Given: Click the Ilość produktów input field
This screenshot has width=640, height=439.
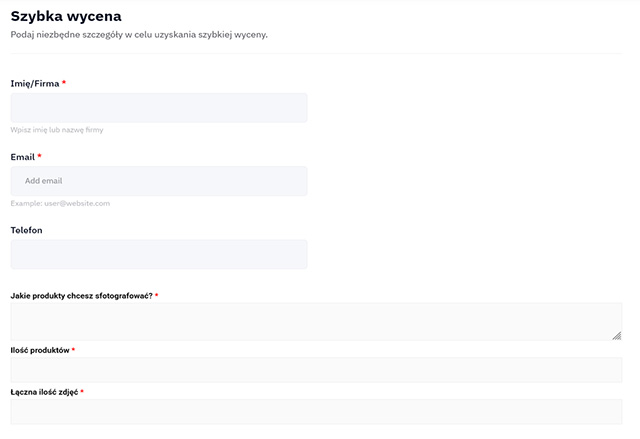Looking at the screenshot, I should click(x=315, y=370).
